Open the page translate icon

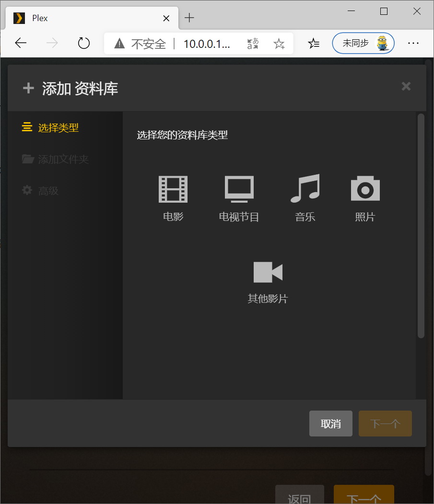253,44
